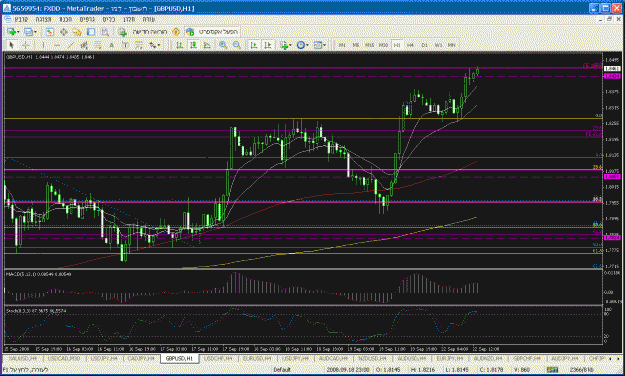625x376 pixels.
Task: Select the Text 'A' tool
Action: pyautogui.click(x=112, y=45)
